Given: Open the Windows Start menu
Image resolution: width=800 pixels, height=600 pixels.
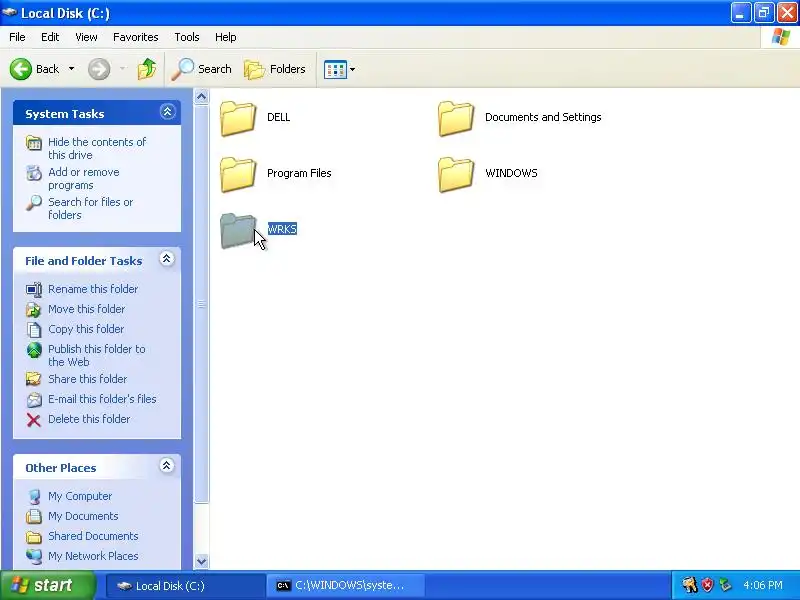Looking at the screenshot, I should (48, 585).
